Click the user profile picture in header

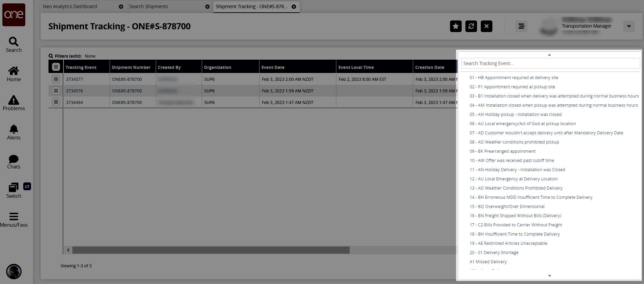click(x=549, y=26)
